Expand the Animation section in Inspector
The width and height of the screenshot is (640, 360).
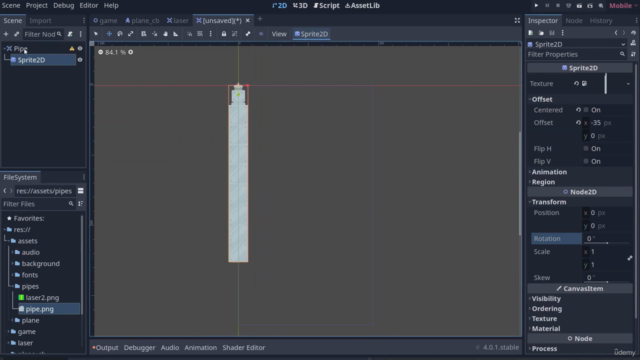pyautogui.click(x=580, y=172)
